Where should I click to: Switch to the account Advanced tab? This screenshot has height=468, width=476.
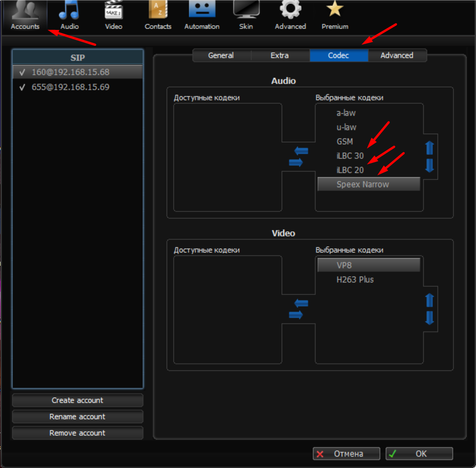(397, 55)
